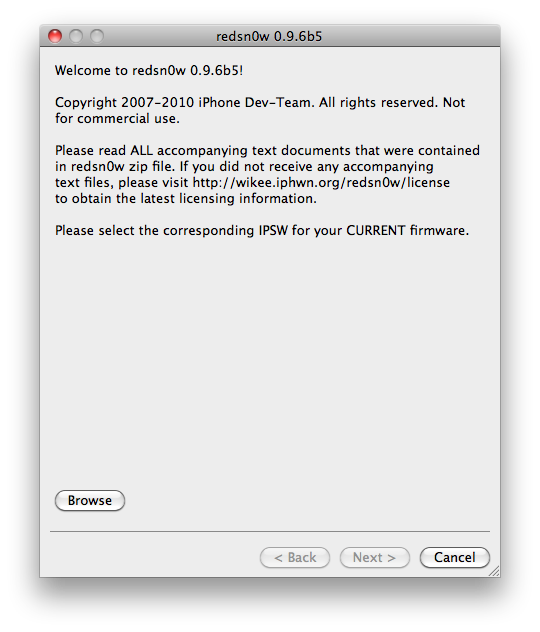Click the Copyright 2007-2010 text line

point(260,102)
